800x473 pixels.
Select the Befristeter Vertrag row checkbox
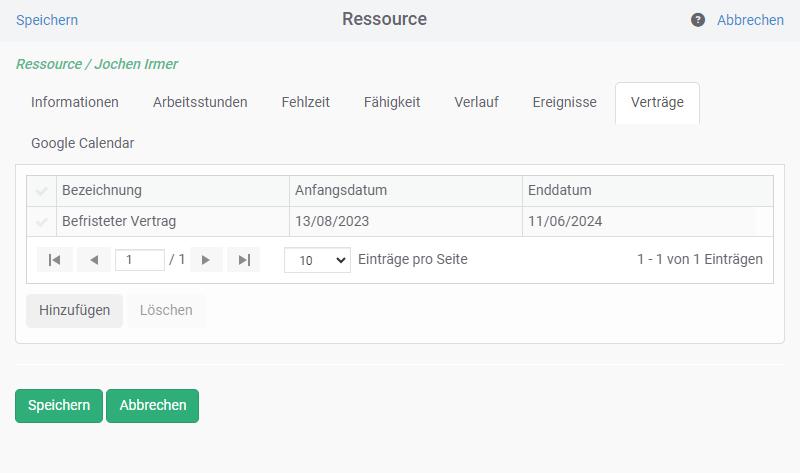(x=42, y=222)
